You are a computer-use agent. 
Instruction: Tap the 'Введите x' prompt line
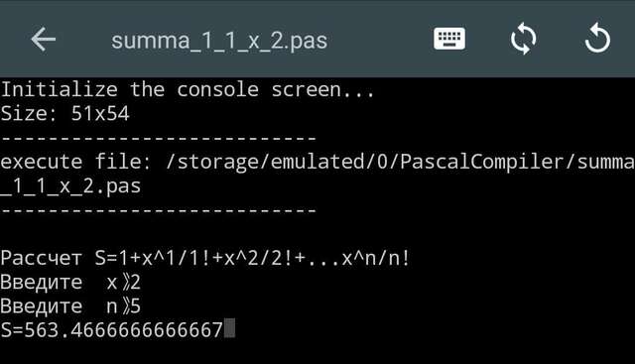tap(70, 283)
